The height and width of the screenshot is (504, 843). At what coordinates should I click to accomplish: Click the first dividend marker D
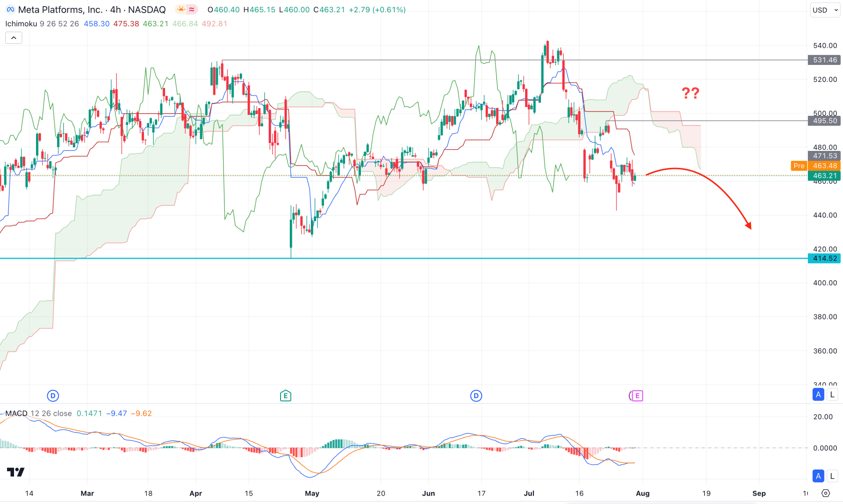53,396
